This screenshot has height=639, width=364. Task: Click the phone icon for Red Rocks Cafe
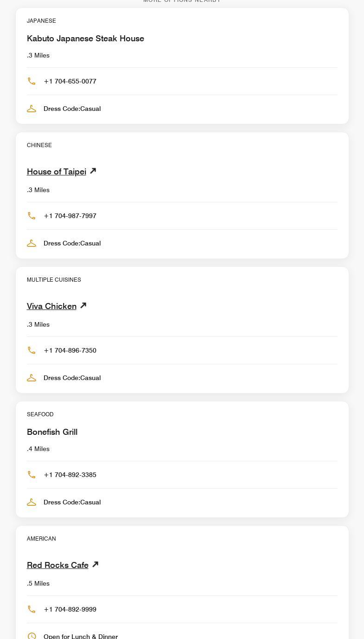(x=32, y=609)
